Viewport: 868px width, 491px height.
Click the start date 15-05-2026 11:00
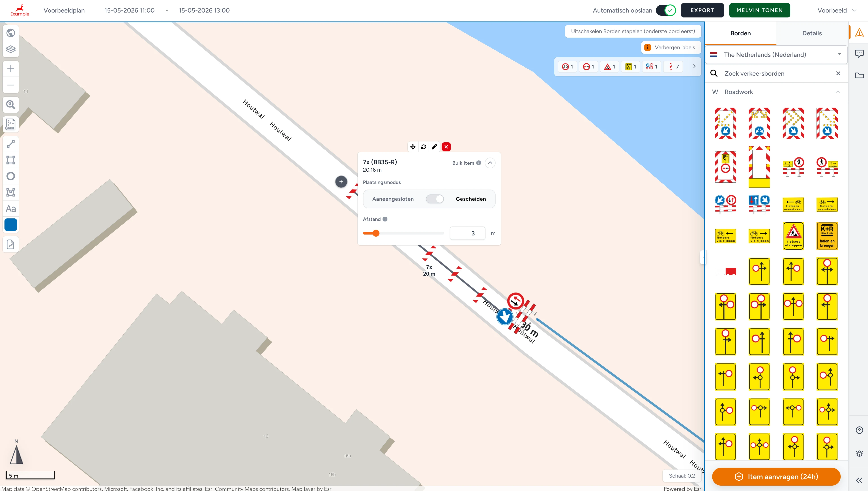coord(129,11)
